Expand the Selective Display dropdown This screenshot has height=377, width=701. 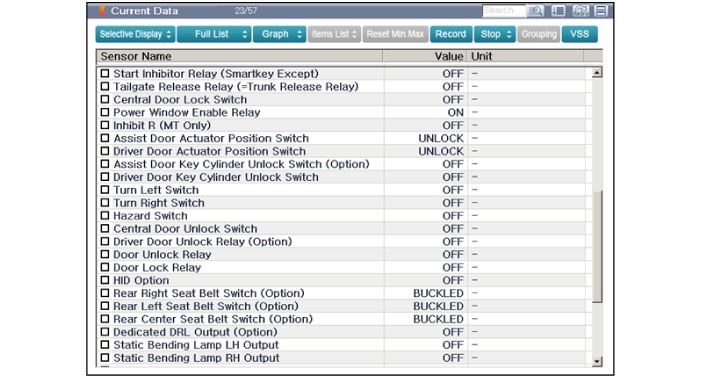(135, 34)
